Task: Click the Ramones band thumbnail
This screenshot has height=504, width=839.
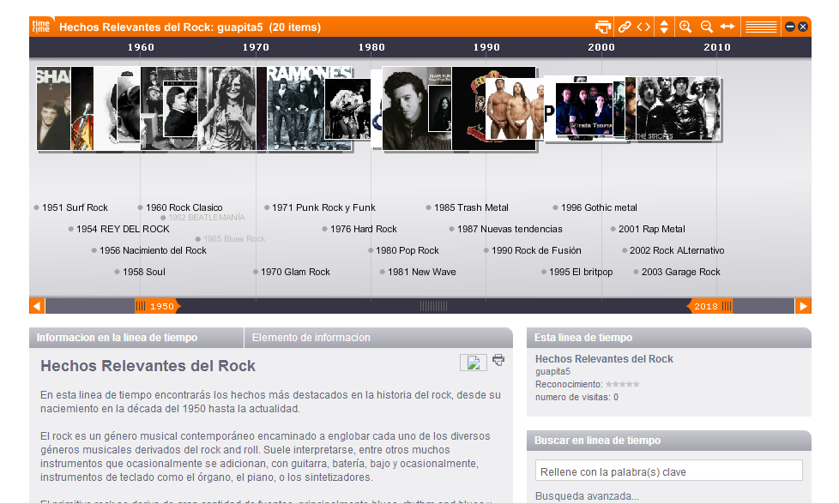Action: pos(295,109)
